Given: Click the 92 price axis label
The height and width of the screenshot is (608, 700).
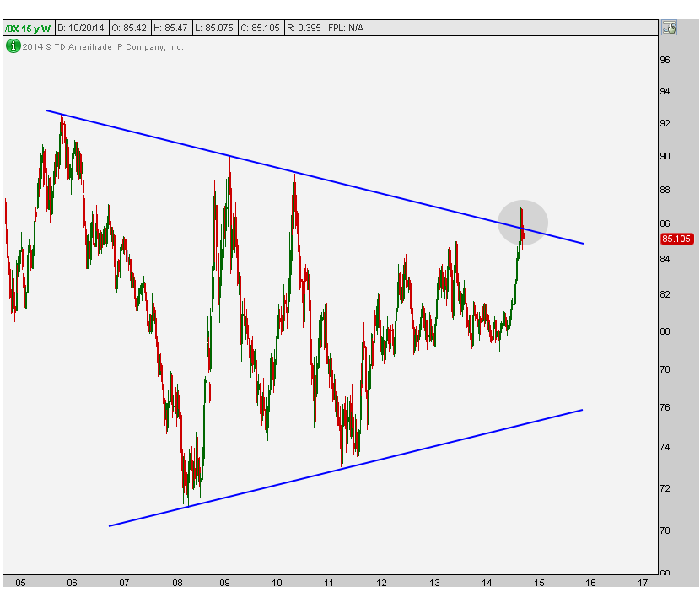Looking at the screenshot, I should point(665,124).
